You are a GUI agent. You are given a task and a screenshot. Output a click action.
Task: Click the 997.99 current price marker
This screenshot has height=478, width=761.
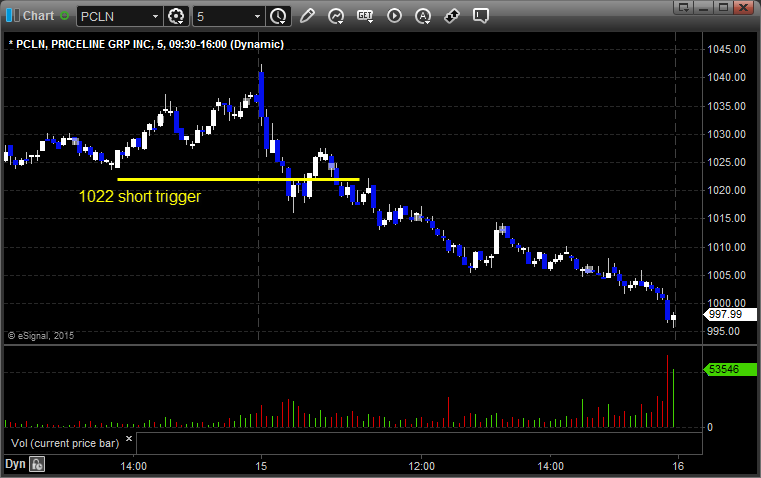[729, 314]
